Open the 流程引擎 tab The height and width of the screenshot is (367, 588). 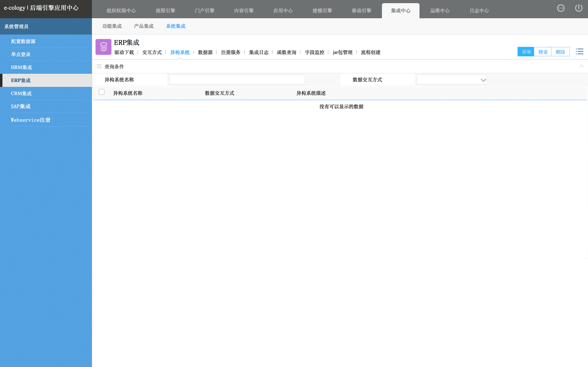165,11
